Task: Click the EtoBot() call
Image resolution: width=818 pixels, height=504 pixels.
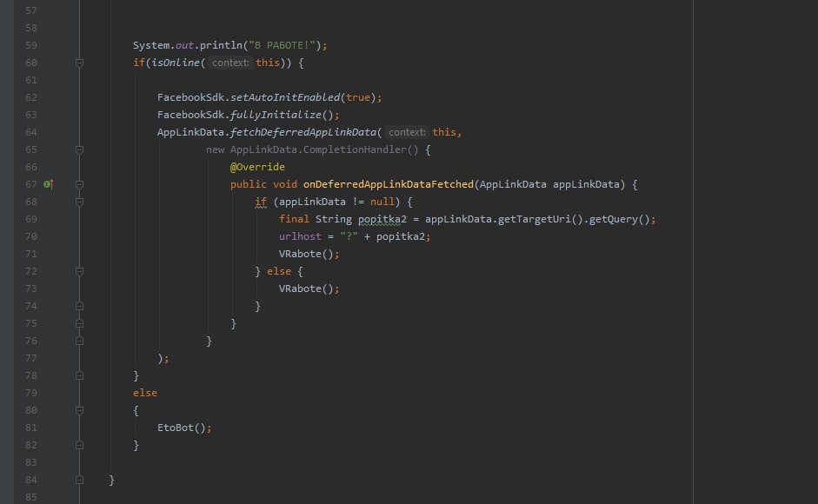Action: click(182, 428)
